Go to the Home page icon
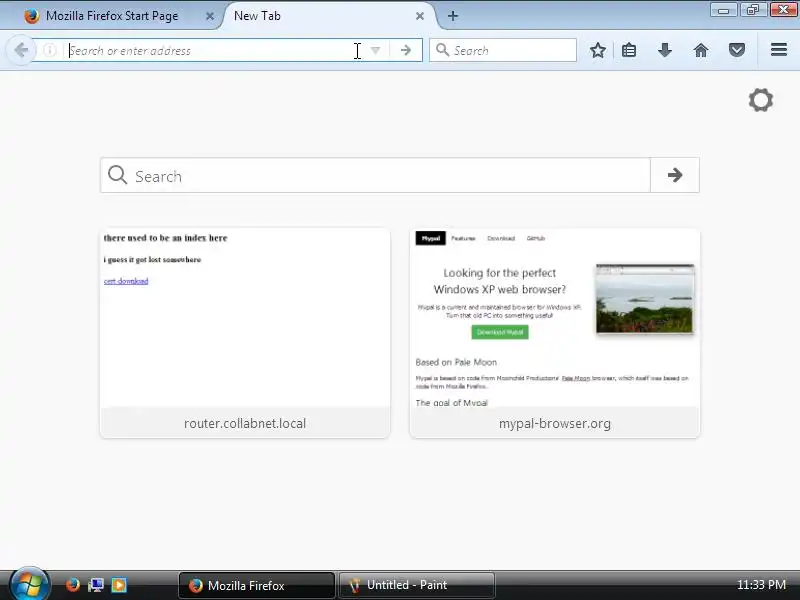800x600 pixels. (701, 50)
